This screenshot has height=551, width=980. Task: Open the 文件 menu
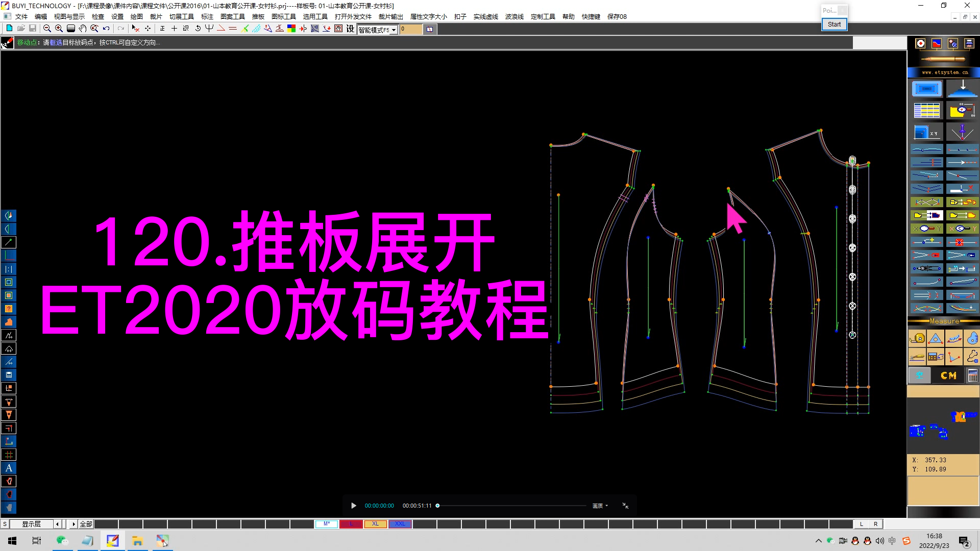21,17
